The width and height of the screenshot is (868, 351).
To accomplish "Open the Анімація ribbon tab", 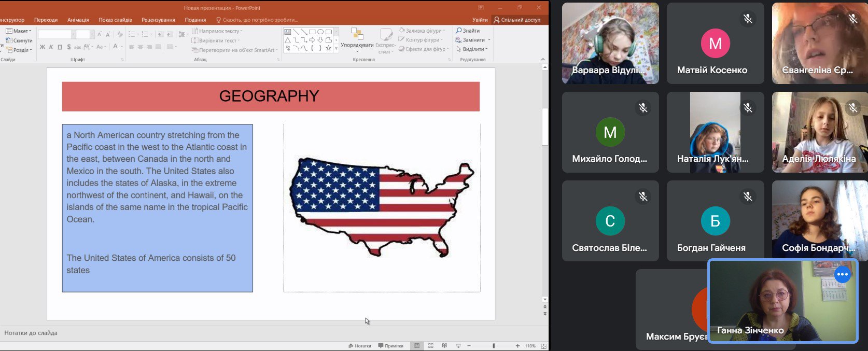I will click(78, 20).
